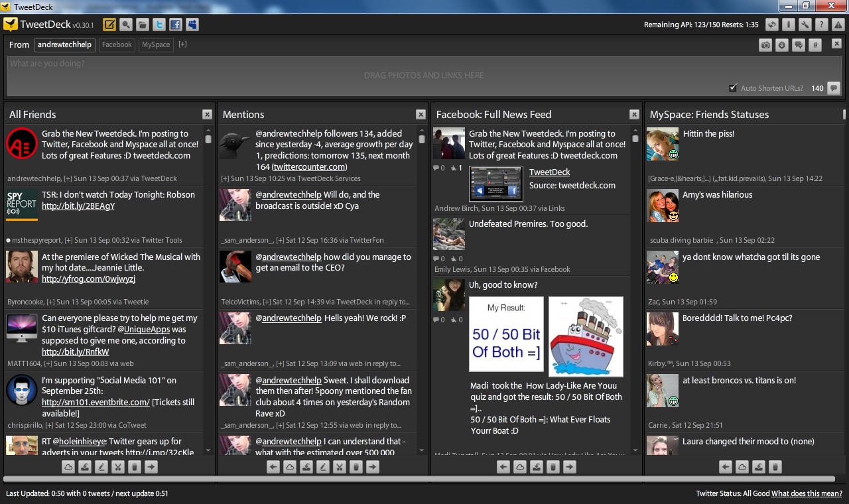
Task: Close the compose panel with its X
Action: (836, 44)
